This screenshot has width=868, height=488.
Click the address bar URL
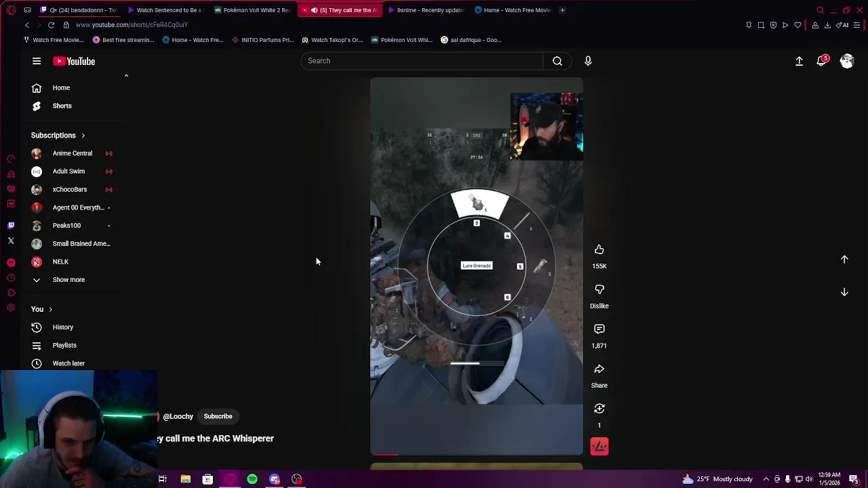click(132, 25)
